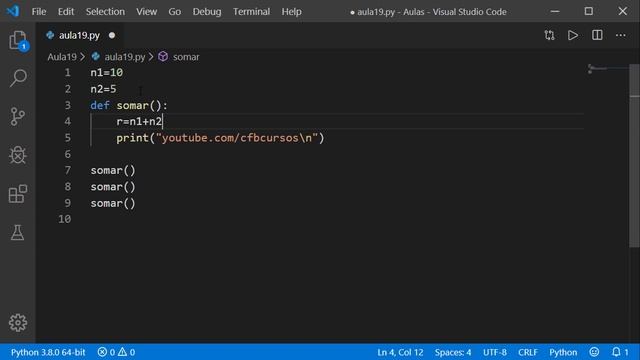Click the n2=5 code line

[103, 89]
